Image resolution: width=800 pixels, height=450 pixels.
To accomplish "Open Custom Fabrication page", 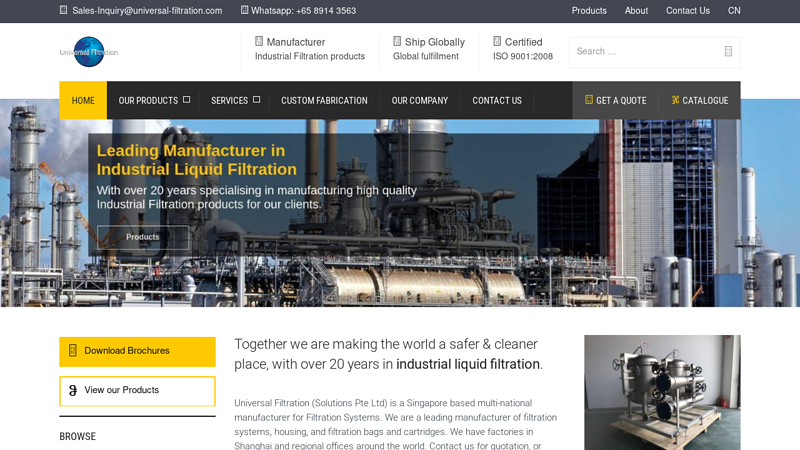I will click(x=324, y=101).
